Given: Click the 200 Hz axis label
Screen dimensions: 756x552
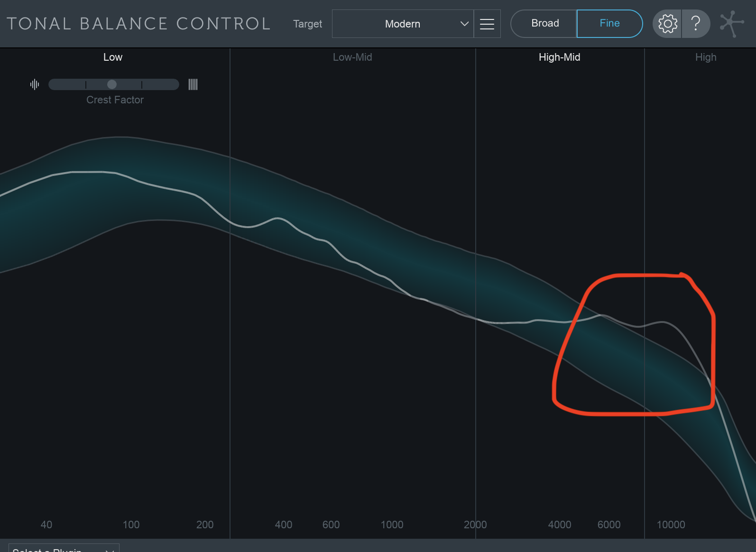Looking at the screenshot, I should coord(205,524).
